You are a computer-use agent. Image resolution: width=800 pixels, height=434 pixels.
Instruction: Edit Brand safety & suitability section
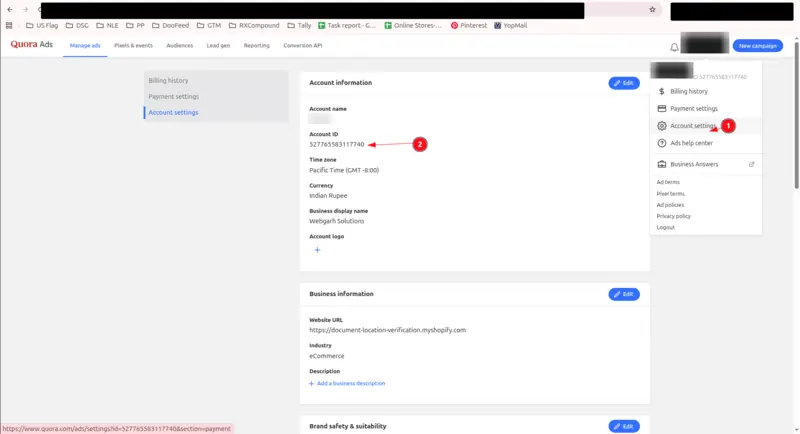(x=623, y=426)
